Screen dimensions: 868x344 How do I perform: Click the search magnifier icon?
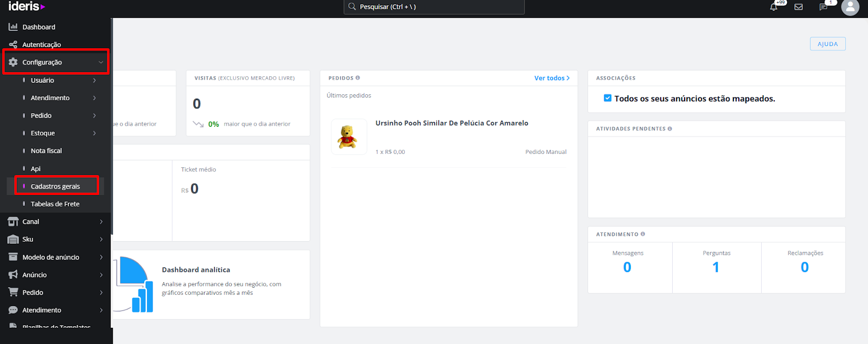pos(352,7)
